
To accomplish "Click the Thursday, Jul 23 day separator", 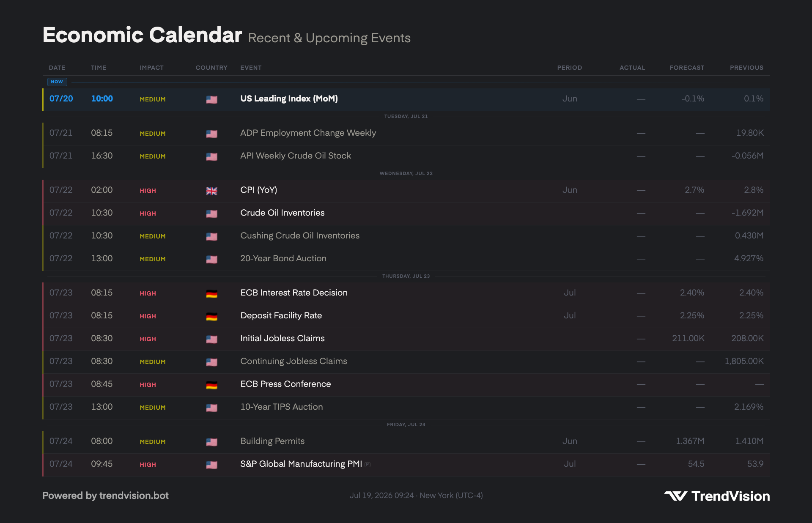I will pyautogui.click(x=406, y=276).
